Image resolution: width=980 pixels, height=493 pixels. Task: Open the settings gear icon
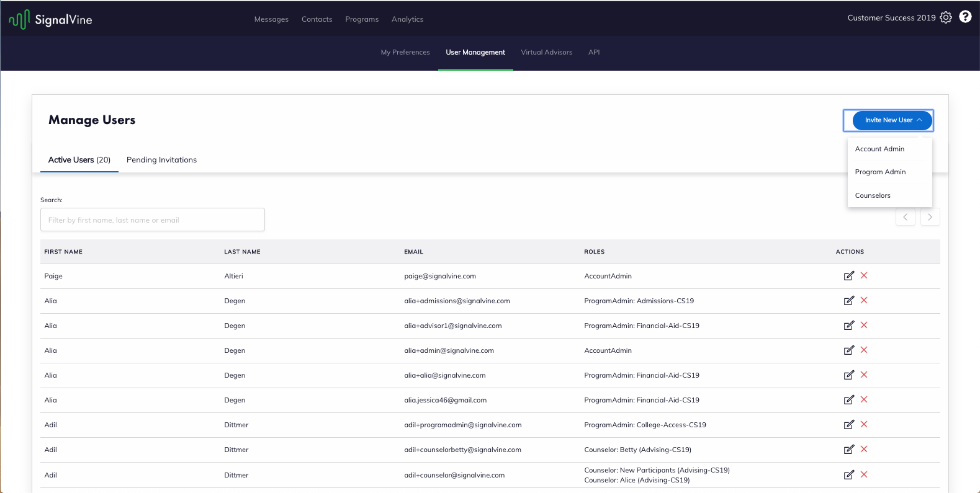point(946,17)
